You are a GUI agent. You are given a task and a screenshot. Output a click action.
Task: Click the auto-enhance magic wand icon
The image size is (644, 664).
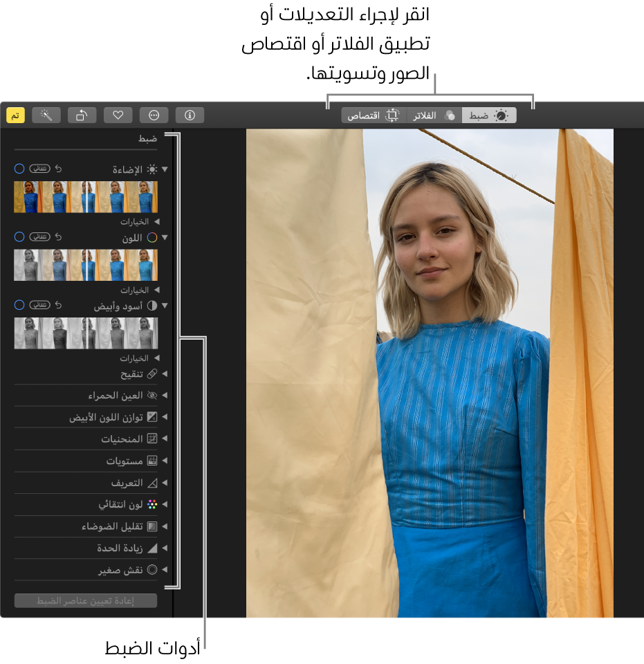[x=46, y=116]
